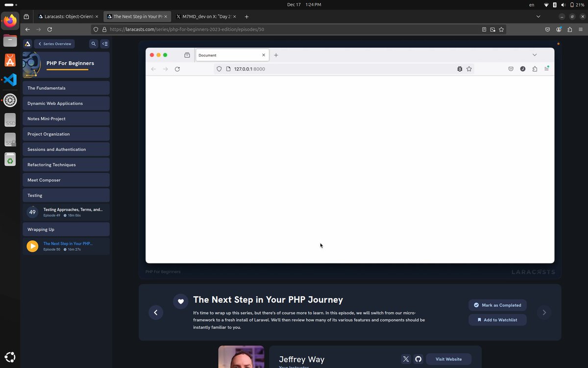Show Applications grid button
Image resolution: width=588 pixels, height=368 pixels.
click(10, 357)
